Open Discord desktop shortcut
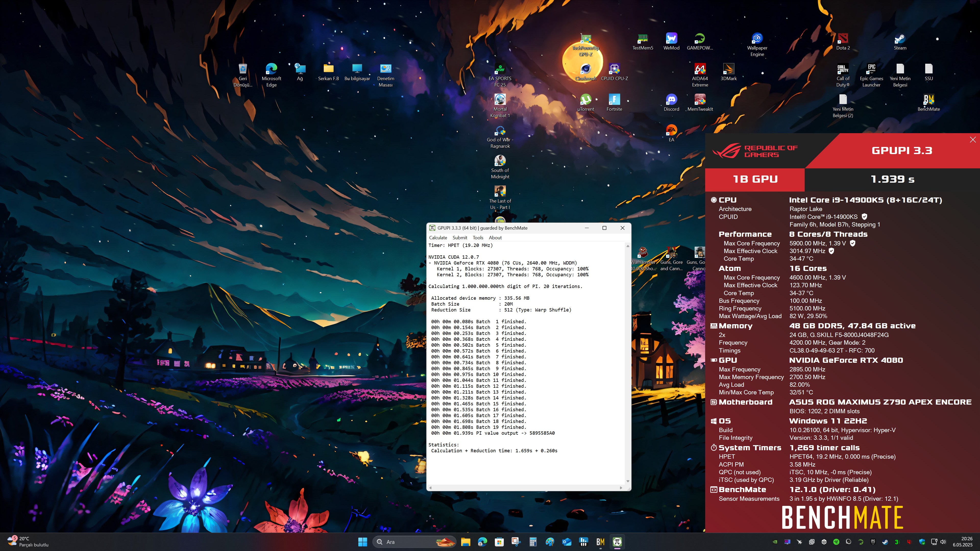980x551 pixels. (x=671, y=103)
